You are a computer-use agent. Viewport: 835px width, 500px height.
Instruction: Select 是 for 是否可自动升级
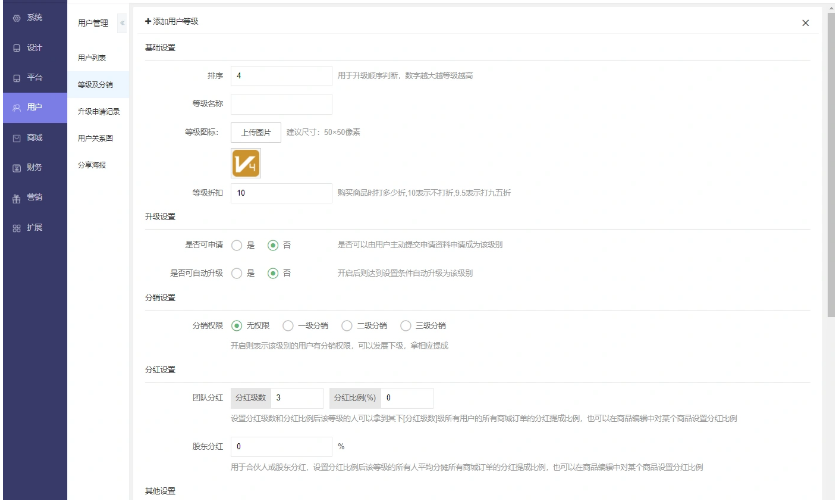click(237, 273)
